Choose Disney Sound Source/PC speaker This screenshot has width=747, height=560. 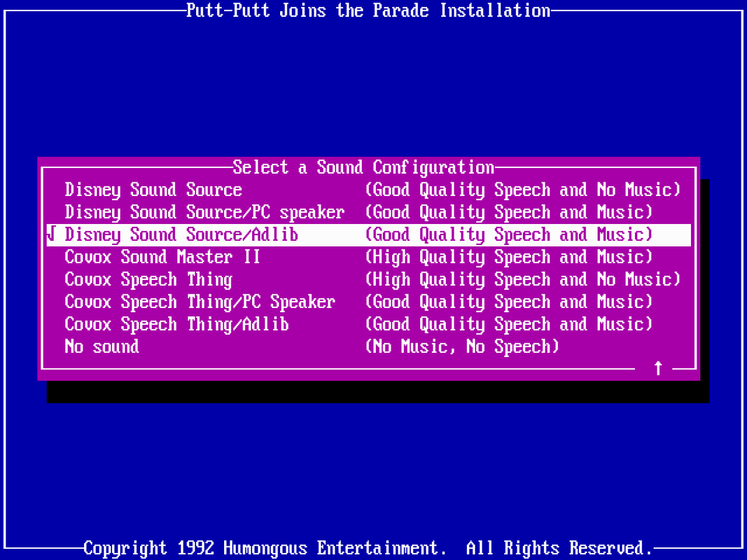pos(369,213)
